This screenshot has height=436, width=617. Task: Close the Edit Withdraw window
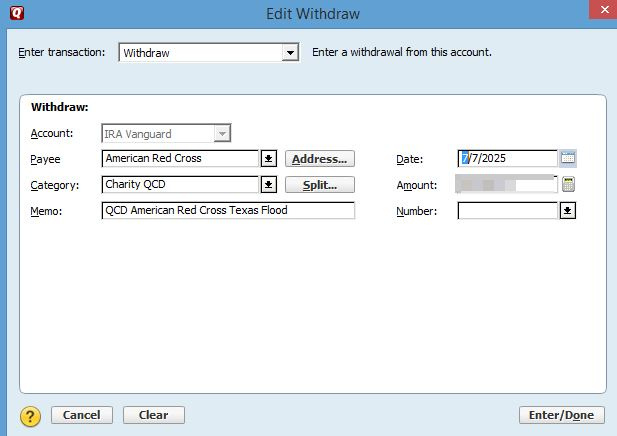point(605,9)
